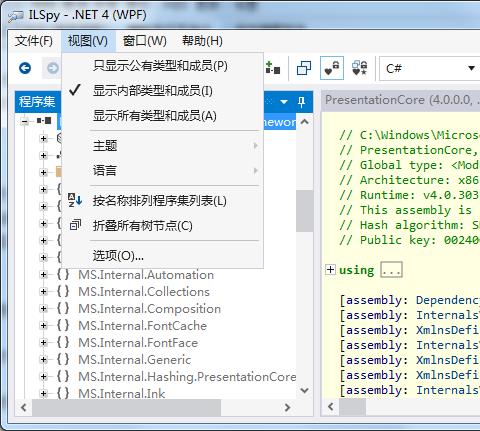Click the show all types toolbar icon
The image size is (480, 431).
pos(360,68)
